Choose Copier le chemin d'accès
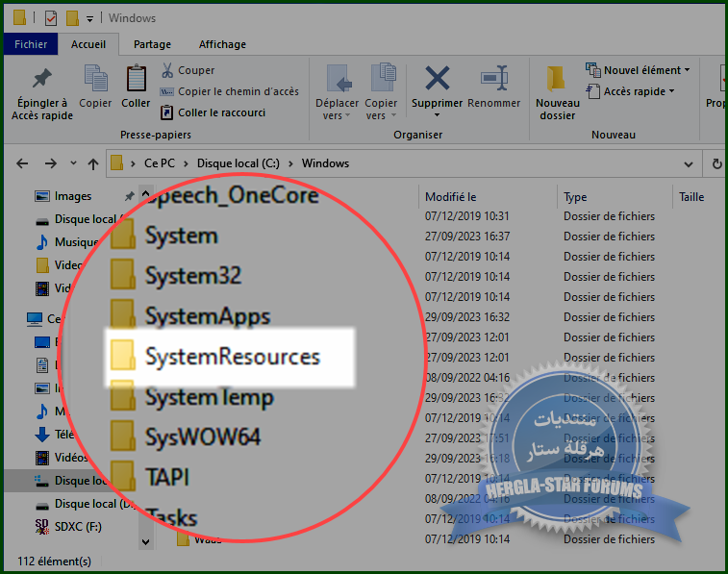Viewport: 728px width, 574px height. click(229, 92)
